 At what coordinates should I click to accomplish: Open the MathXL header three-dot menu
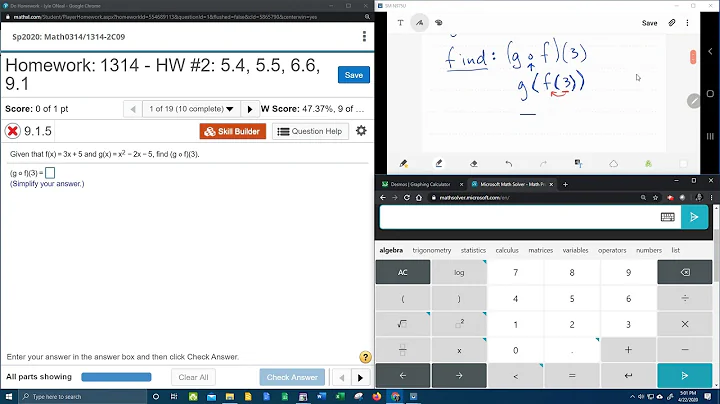point(364,36)
